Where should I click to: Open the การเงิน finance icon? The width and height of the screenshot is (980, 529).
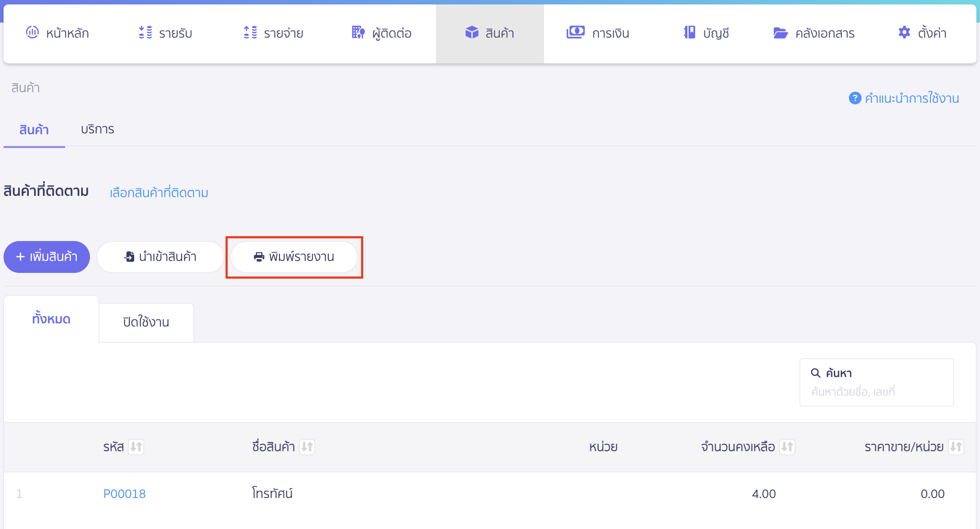point(575,33)
